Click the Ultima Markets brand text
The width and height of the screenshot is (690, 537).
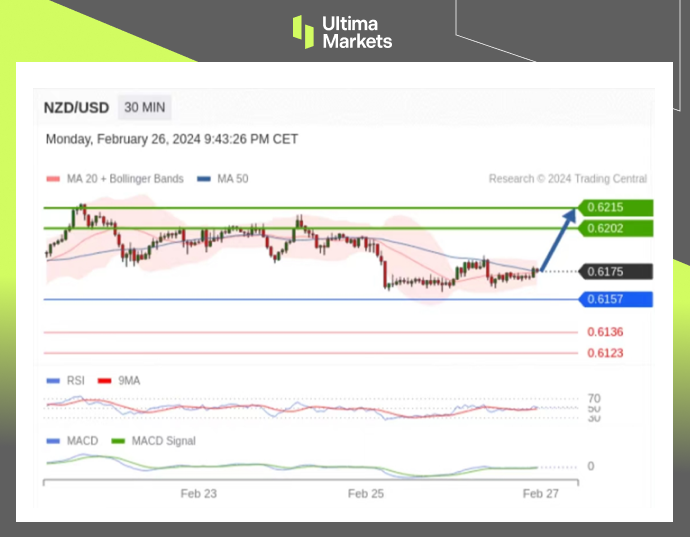coord(356,32)
